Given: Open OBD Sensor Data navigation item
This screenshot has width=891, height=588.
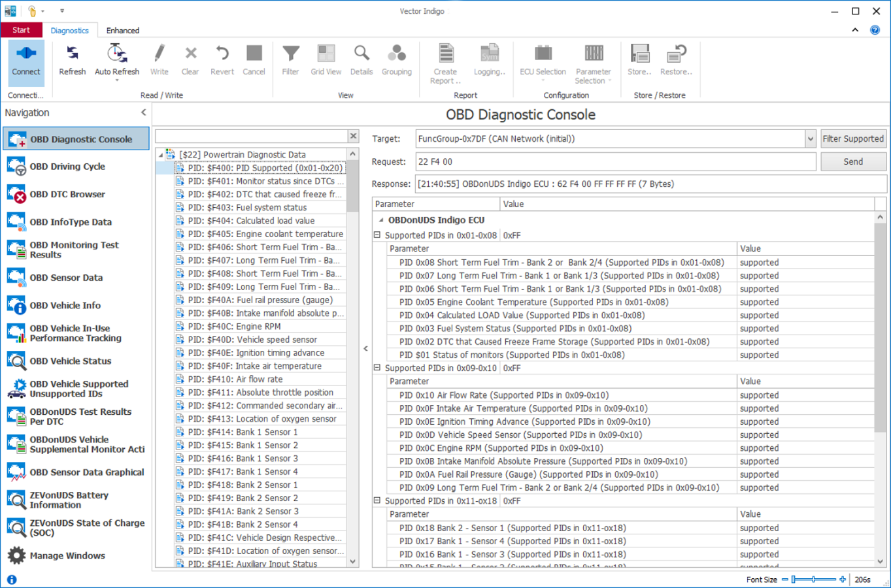Looking at the screenshot, I should click(76, 278).
